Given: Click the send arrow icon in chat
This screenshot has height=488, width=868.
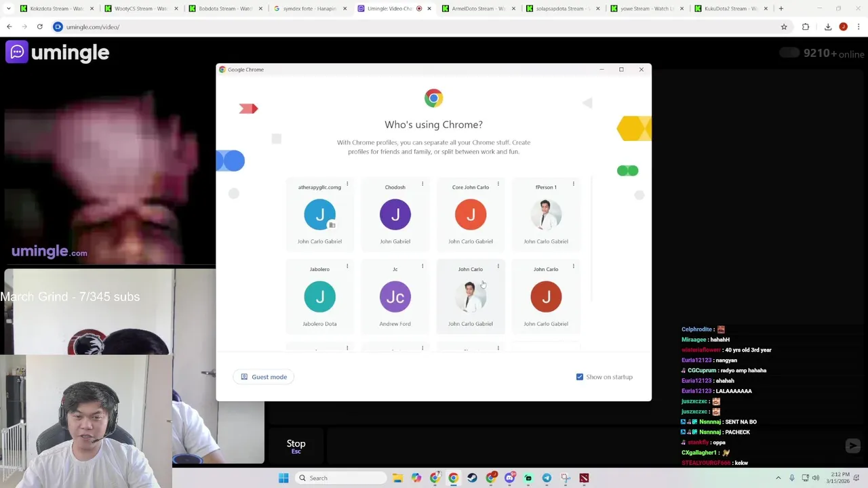Looking at the screenshot, I should [853, 445].
